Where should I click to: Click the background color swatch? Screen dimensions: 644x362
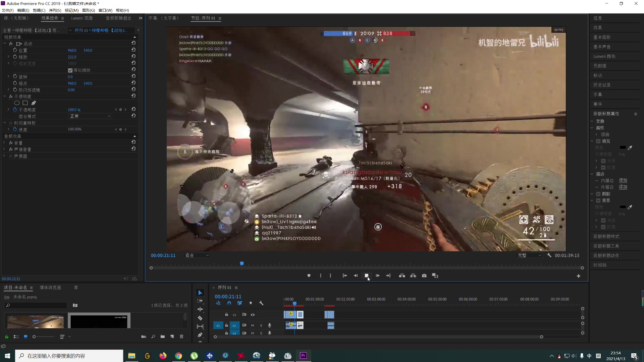coord(623,207)
